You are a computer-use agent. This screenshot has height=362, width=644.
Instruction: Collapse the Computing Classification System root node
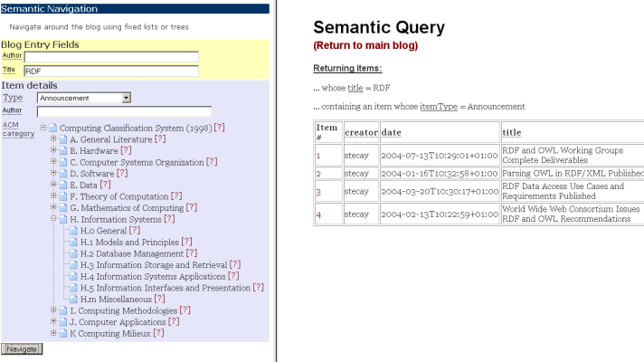pos(43,128)
